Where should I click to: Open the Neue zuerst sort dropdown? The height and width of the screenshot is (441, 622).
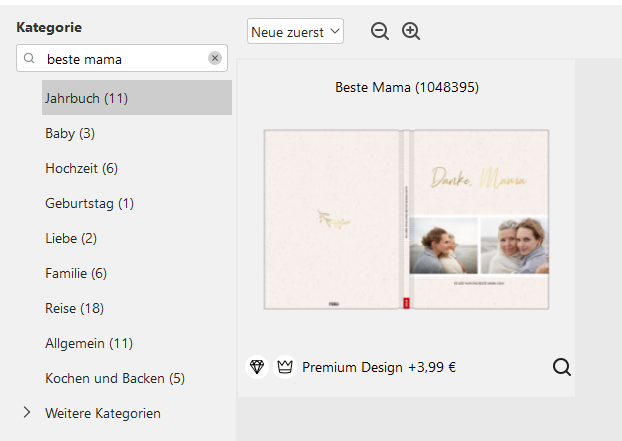point(295,32)
